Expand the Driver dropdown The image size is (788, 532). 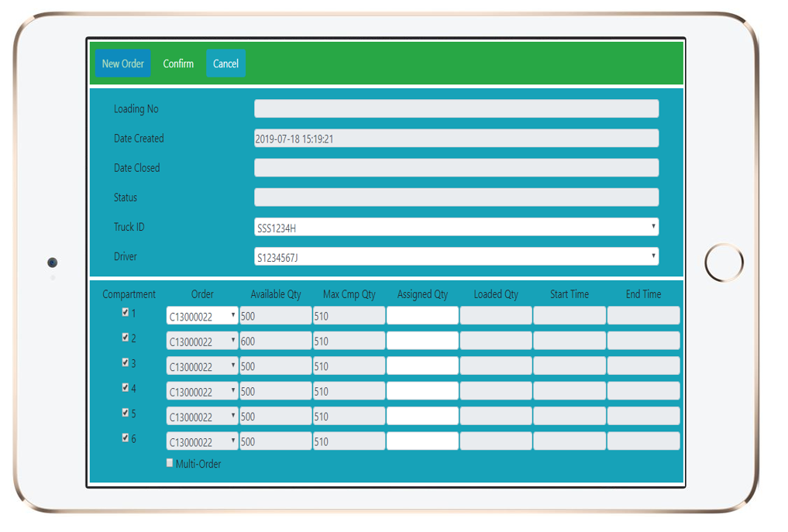(x=456, y=256)
